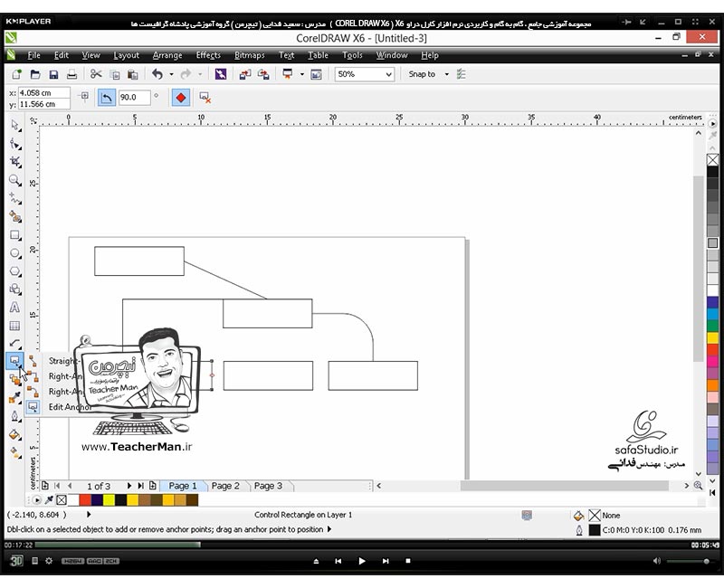Select the Pick tool in toolbox
This screenshot has width=724, height=588.
tap(15, 125)
